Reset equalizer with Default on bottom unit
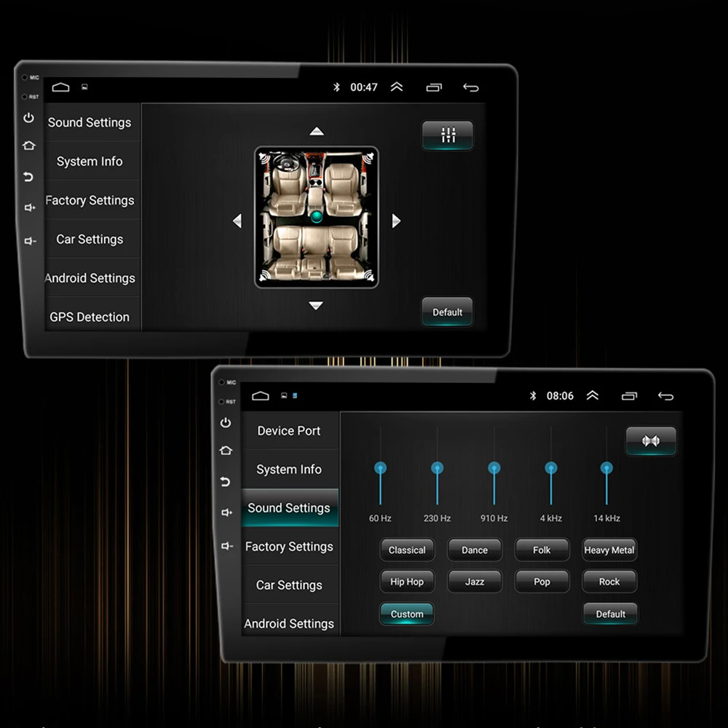Screen dimensions: 728x728 coord(611,614)
